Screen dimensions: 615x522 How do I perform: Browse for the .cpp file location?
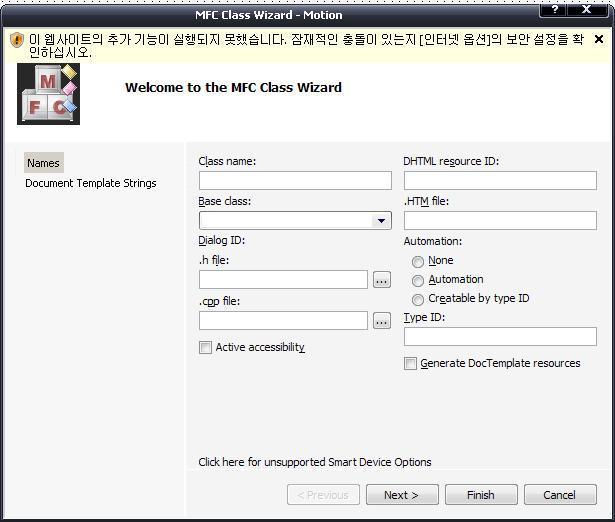pyautogui.click(x=382, y=321)
